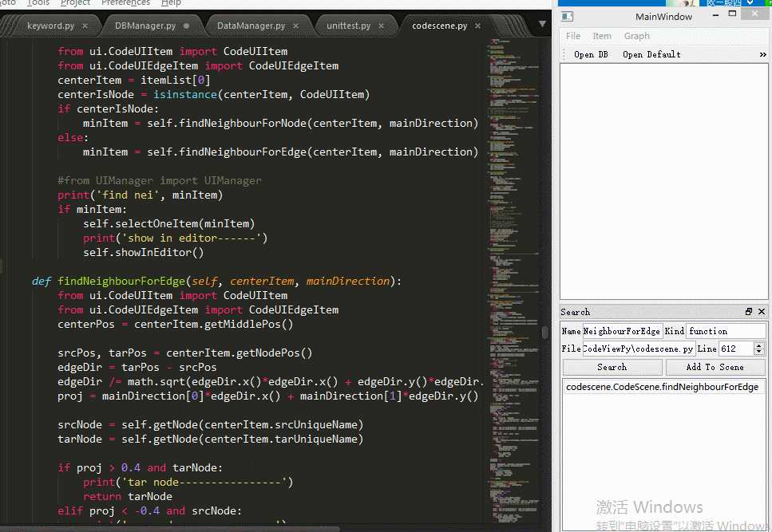Click the Add To Scene button

tap(715, 367)
